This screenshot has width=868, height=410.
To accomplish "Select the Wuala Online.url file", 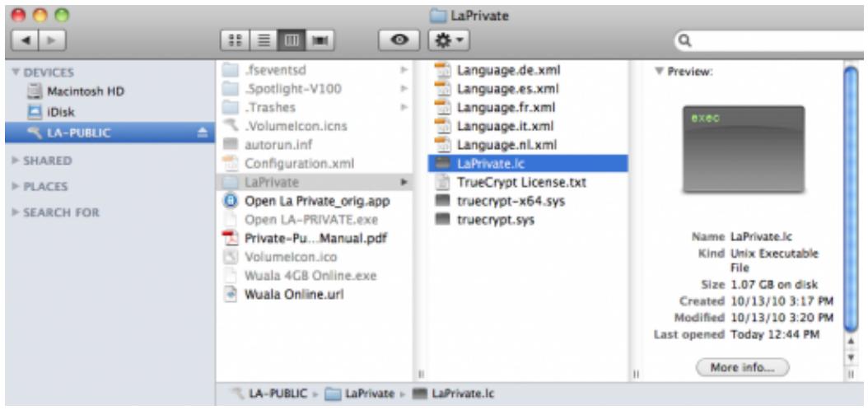I will coord(315,295).
